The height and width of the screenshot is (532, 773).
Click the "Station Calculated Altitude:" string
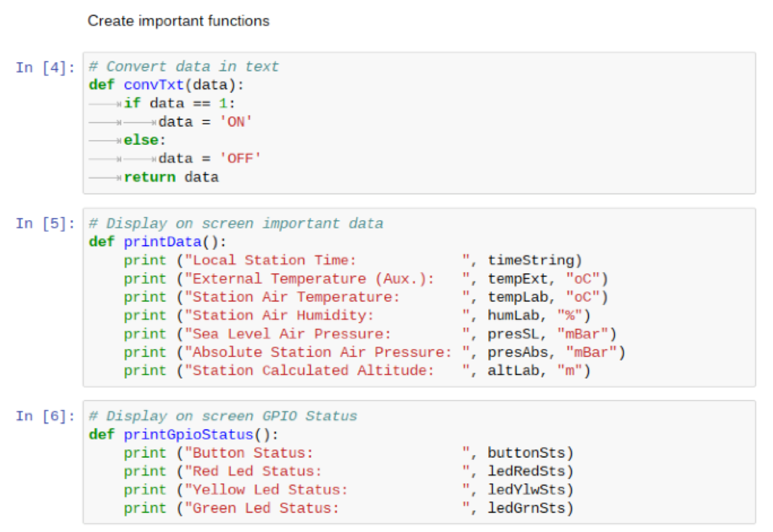click(x=313, y=371)
